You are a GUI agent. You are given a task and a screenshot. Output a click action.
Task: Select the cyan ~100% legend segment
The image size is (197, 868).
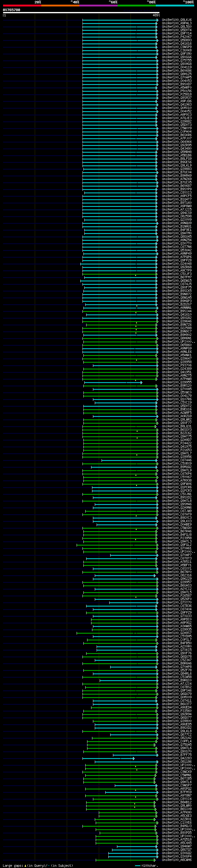[x=175, y=6]
